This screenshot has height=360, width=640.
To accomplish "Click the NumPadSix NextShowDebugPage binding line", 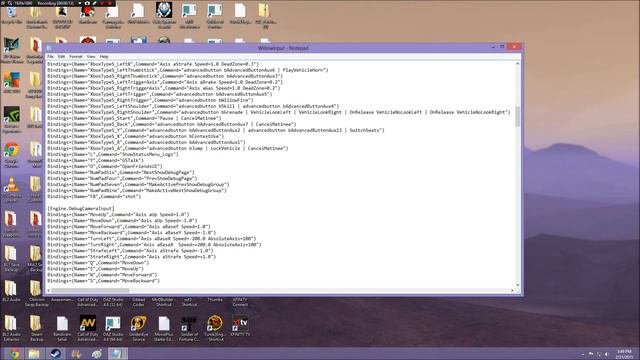I will coord(121,172).
